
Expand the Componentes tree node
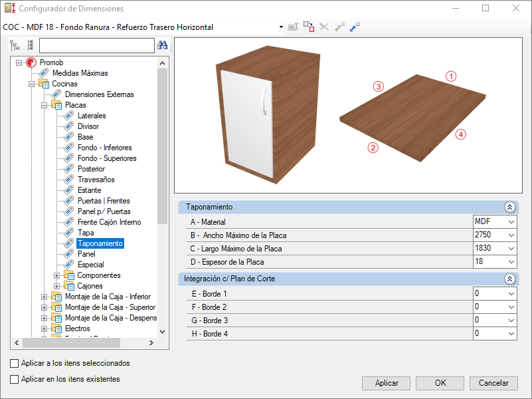[56, 275]
